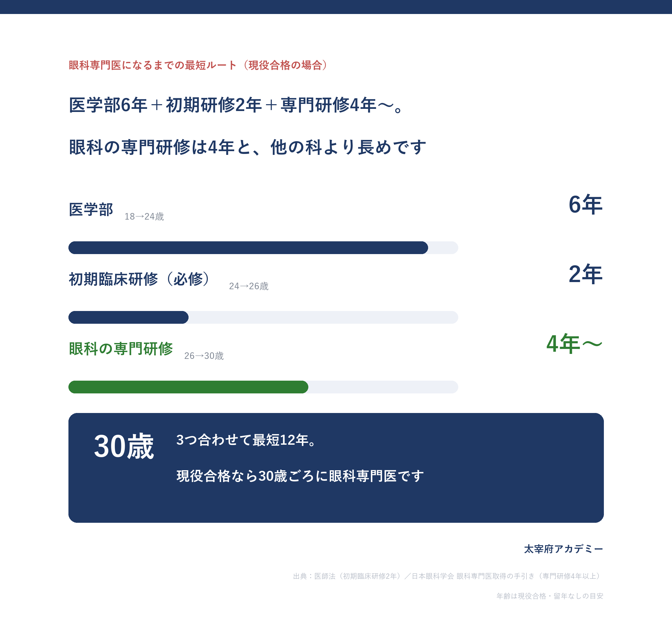Select the green 眼科の専門研修 label

point(121,349)
